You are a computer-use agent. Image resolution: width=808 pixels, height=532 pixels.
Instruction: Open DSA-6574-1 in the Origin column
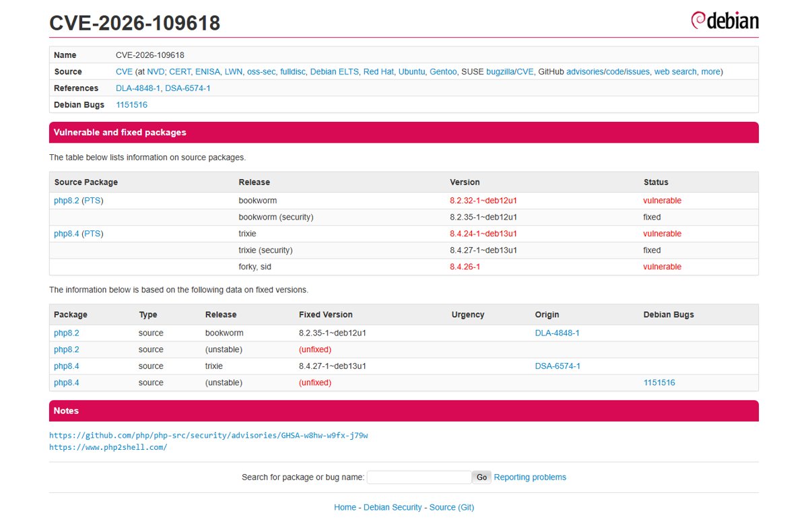[x=558, y=366]
